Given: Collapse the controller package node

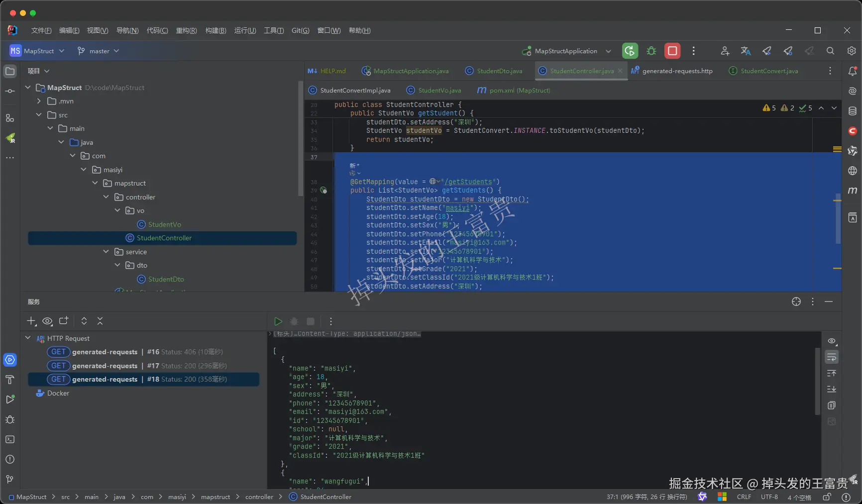Looking at the screenshot, I should tap(106, 197).
